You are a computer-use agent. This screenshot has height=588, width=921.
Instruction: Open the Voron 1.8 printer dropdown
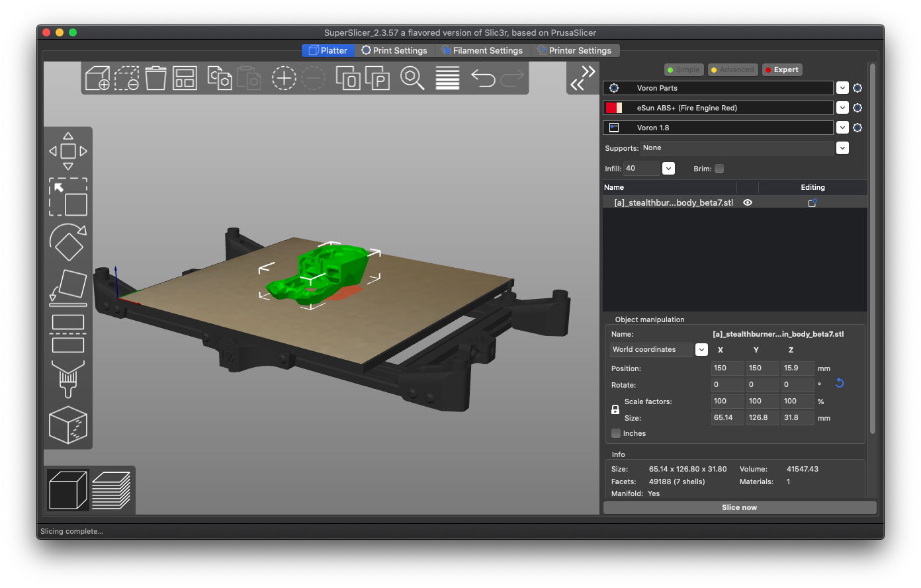pos(842,128)
